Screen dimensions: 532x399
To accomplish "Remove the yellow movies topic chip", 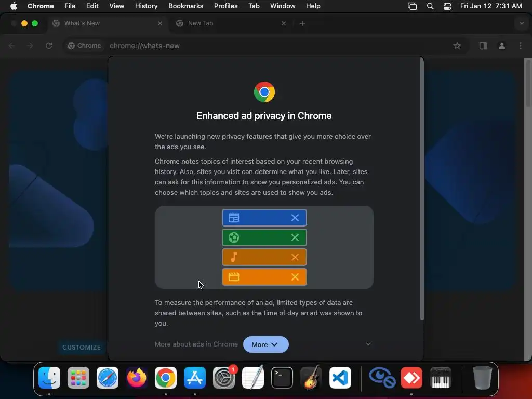I will click(x=295, y=277).
